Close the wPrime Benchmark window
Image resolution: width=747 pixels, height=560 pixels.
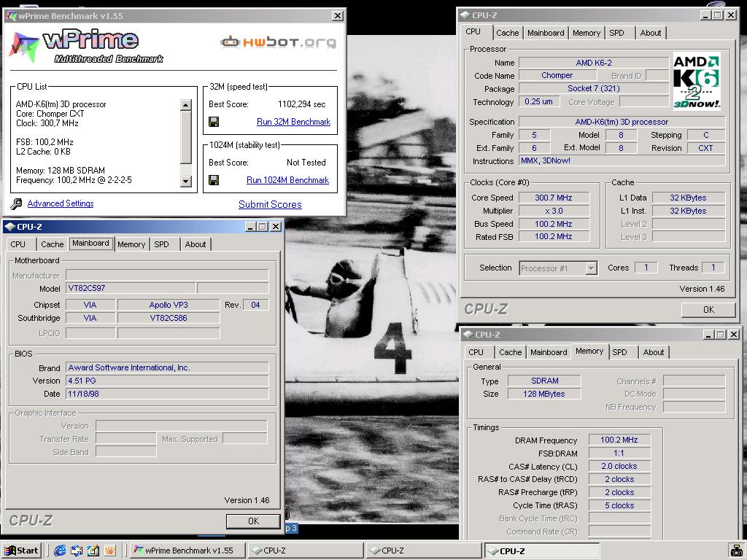(337, 16)
